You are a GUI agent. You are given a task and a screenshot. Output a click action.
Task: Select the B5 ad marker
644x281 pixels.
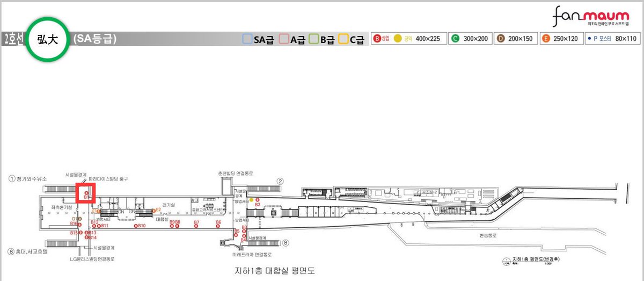pyautogui.click(x=236, y=235)
